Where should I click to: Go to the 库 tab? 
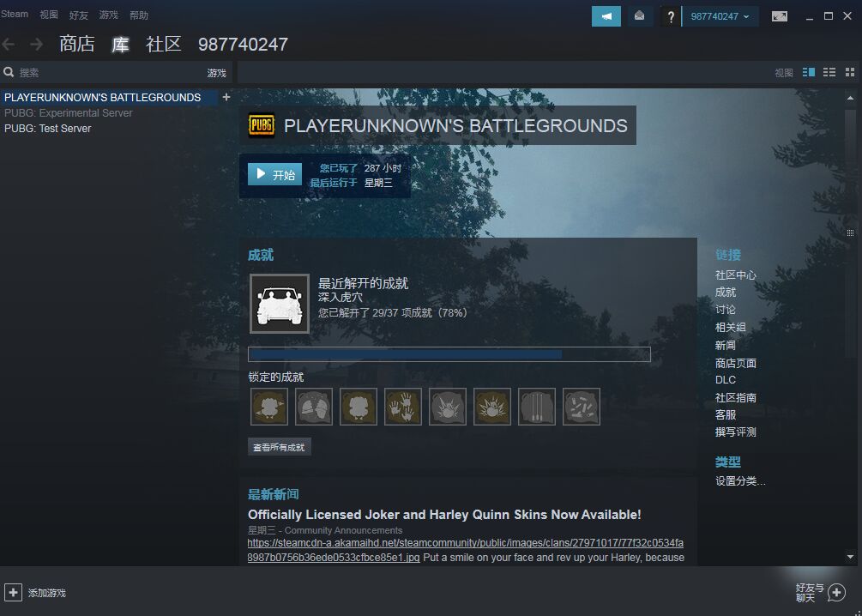(120, 44)
